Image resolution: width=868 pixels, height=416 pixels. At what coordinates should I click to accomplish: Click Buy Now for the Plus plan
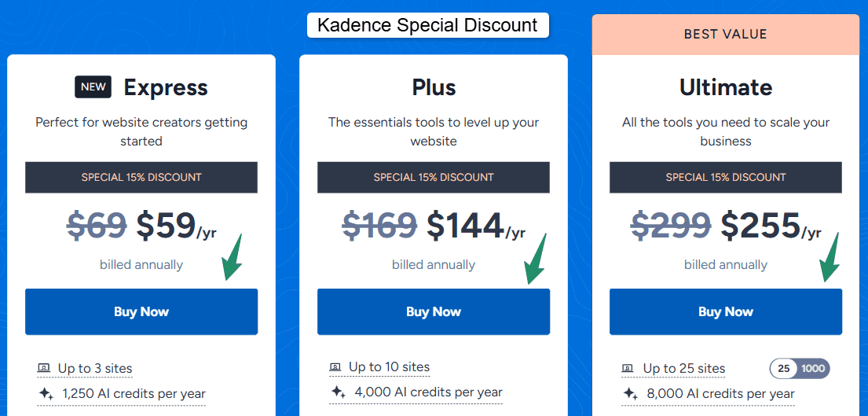(434, 311)
